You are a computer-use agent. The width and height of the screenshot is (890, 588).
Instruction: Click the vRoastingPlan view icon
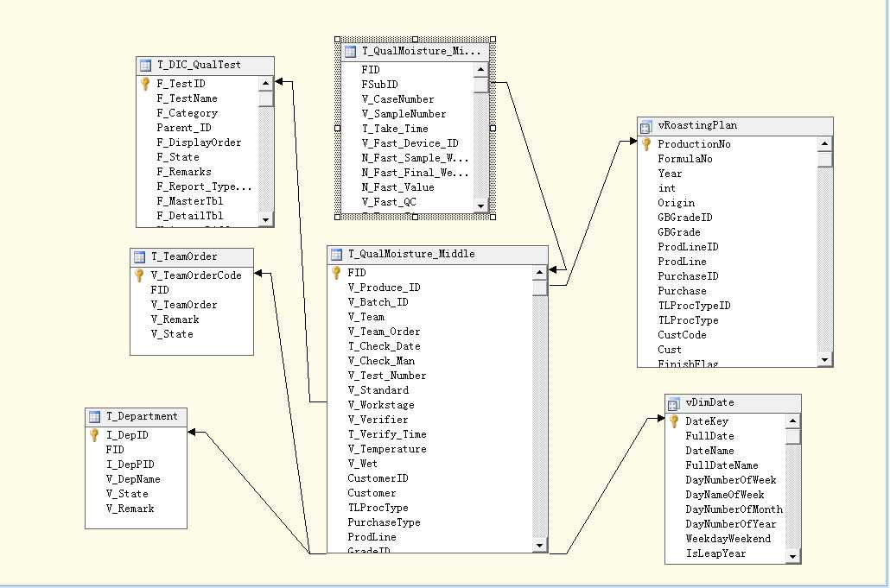(646, 126)
